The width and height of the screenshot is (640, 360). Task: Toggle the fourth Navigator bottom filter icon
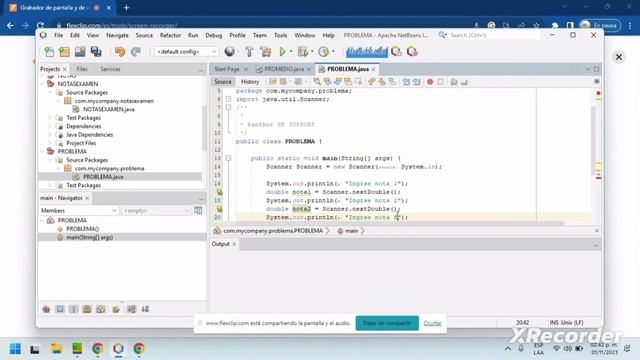pos(87,309)
